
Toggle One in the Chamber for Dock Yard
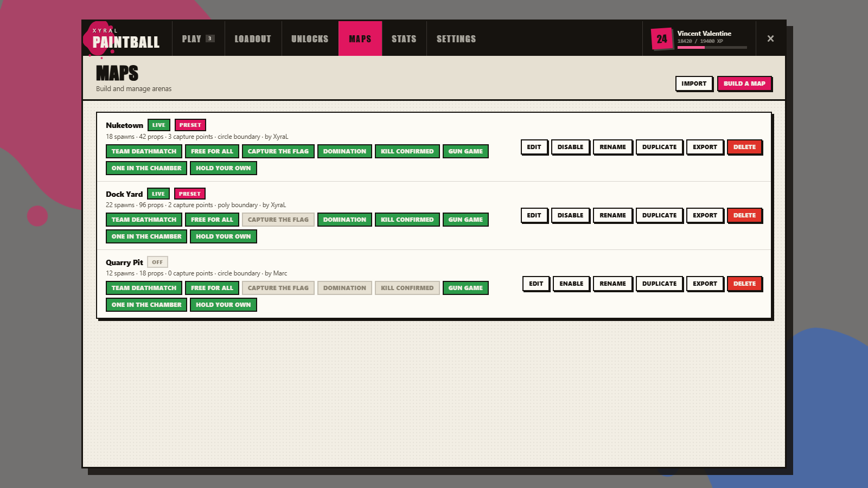click(x=146, y=236)
